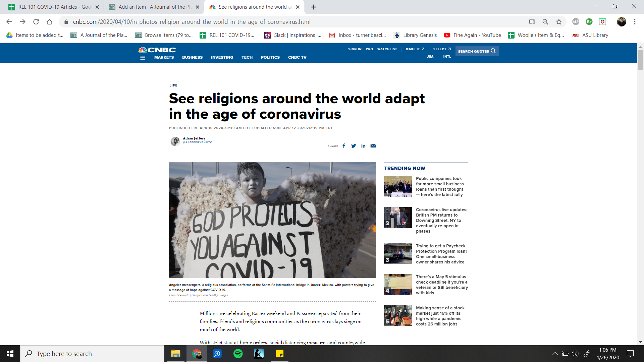
Task: Open author Adam Jeffery's profile link
Action: pyautogui.click(x=194, y=138)
